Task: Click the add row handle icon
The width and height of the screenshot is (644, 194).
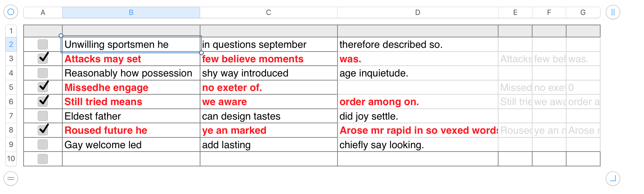Action: [x=11, y=179]
